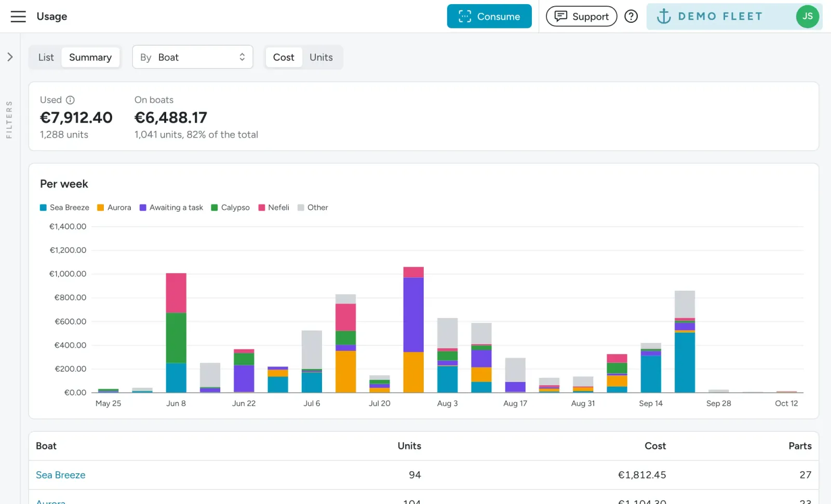Screen dimensions: 831x504
Task: Toggle the Calypso legend entry
Action: (230, 208)
